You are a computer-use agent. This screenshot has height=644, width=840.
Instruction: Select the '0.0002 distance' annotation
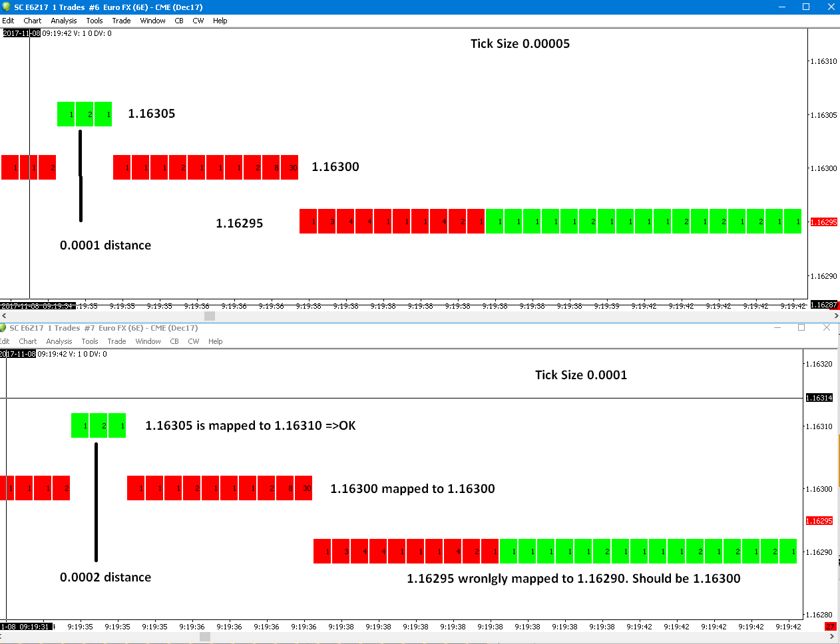coord(105,577)
